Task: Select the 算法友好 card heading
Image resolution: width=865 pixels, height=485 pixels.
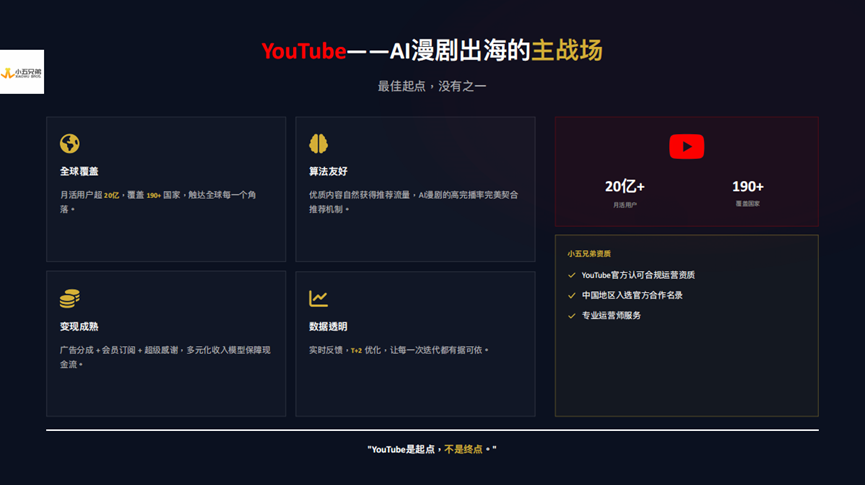Action: click(328, 171)
